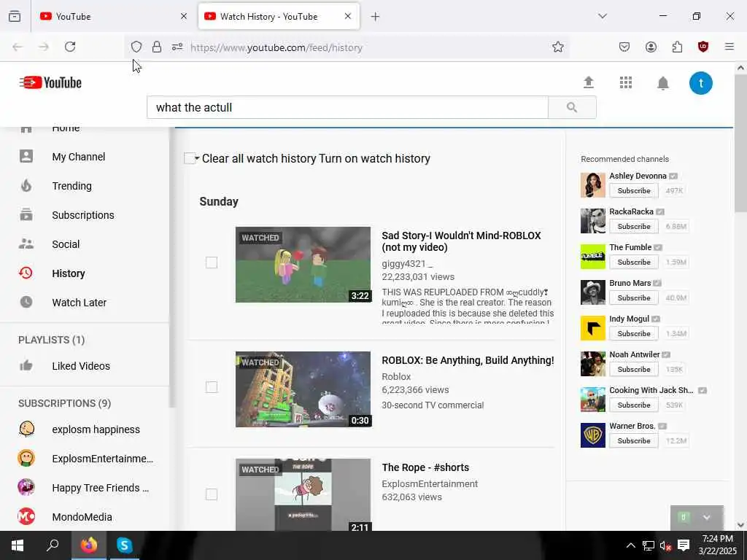Open the blue account avatar
The width and height of the screenshot is (747, 560).
tap(701, 83)
